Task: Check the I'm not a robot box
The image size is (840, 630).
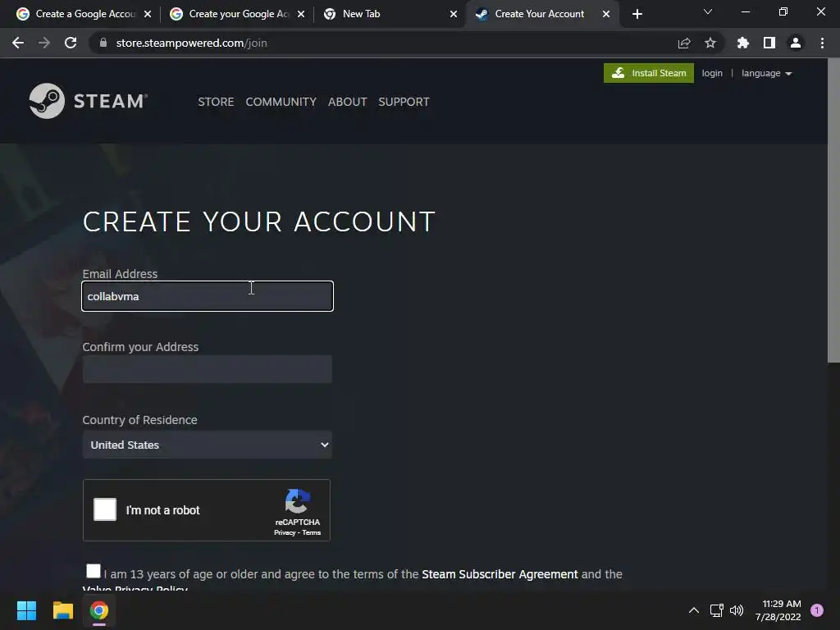Action: [105, 509]
